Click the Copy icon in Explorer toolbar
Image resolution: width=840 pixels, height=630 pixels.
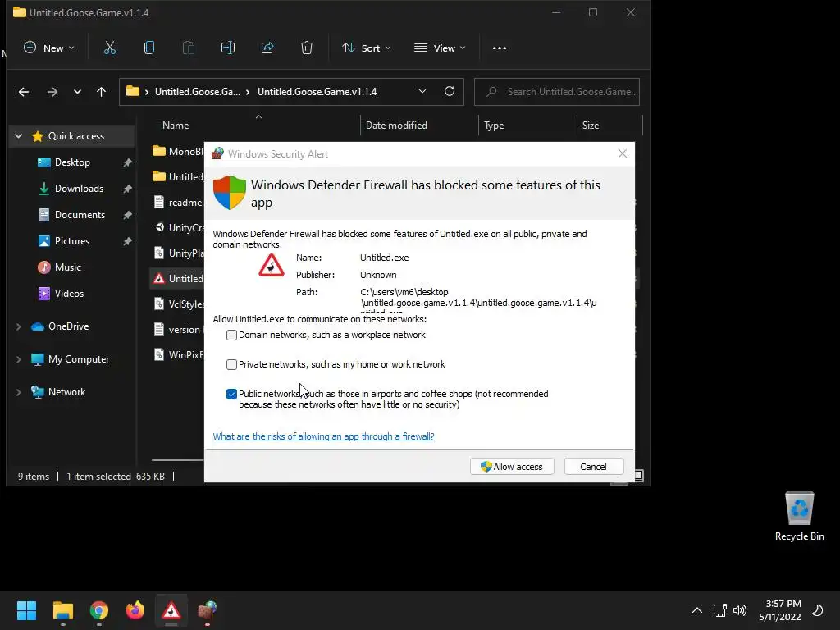point(149,48)
